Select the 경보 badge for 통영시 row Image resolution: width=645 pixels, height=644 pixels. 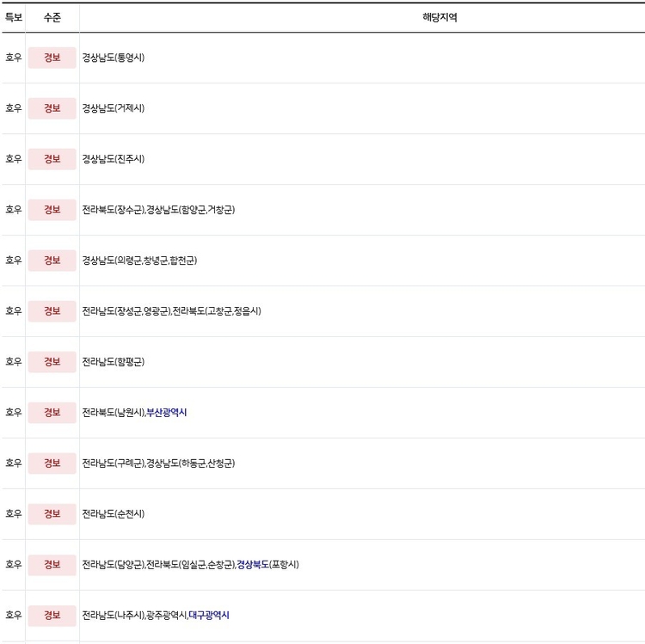[x=52, y=58]
